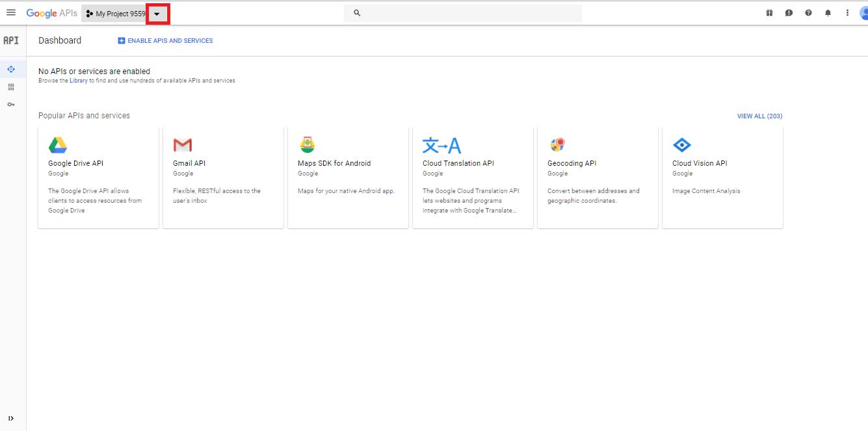Screen dimensions: 868x431
Task: Click 'Image Content Analysis' description
Action: [x=706, y=191]
